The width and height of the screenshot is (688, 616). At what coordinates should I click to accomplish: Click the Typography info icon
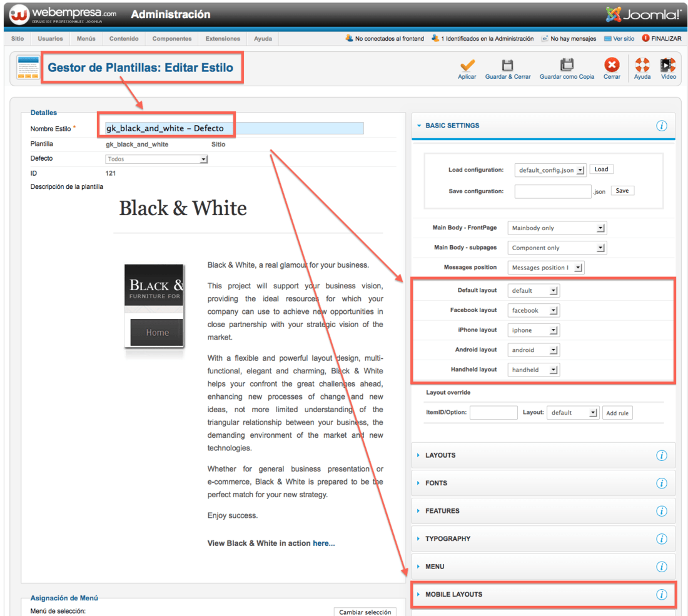point(661,539)
